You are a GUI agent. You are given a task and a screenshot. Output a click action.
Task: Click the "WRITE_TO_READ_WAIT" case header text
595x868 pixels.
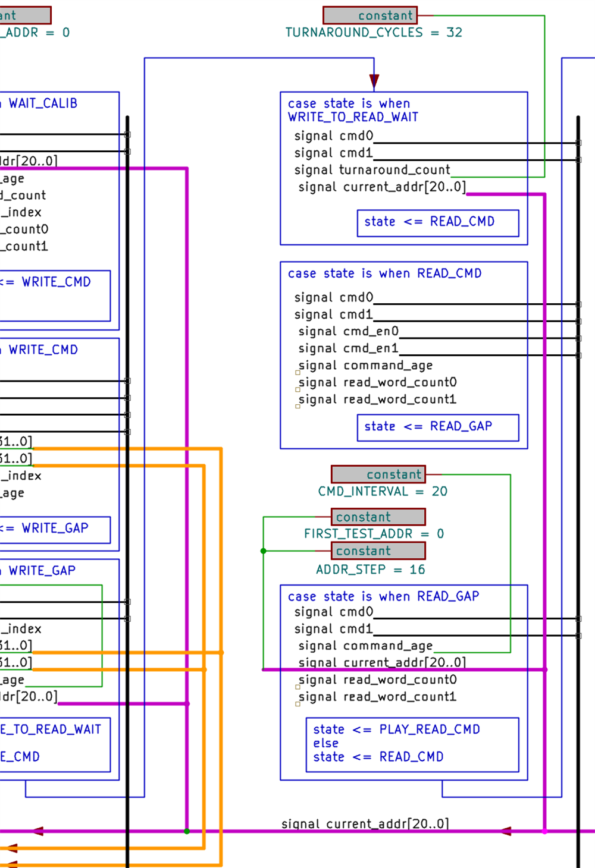click(x=353, y=117)
